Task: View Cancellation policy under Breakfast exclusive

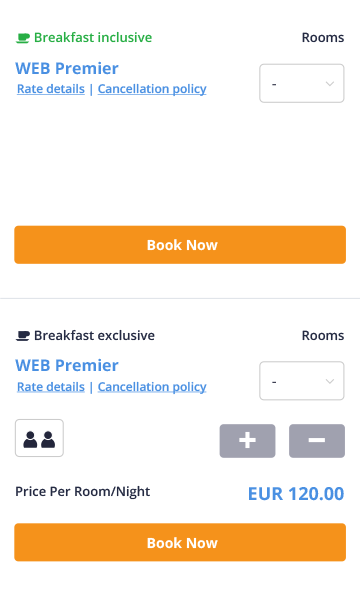Action: tap(152, 387)
